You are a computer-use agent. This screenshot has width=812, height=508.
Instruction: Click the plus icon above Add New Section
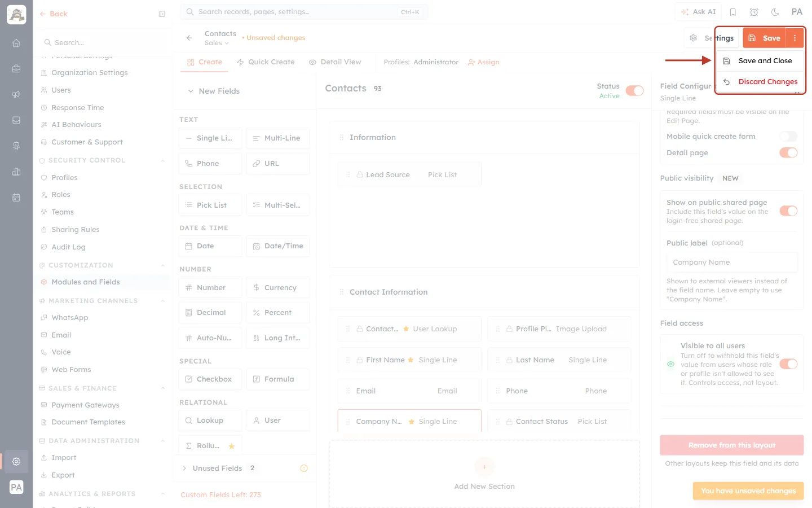484,467
